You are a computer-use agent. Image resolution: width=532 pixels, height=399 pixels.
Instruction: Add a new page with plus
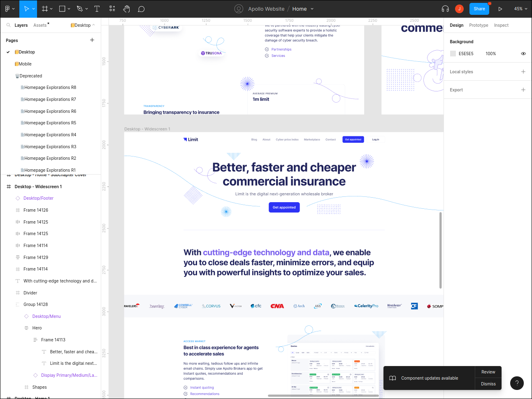[x=92, y=40]
